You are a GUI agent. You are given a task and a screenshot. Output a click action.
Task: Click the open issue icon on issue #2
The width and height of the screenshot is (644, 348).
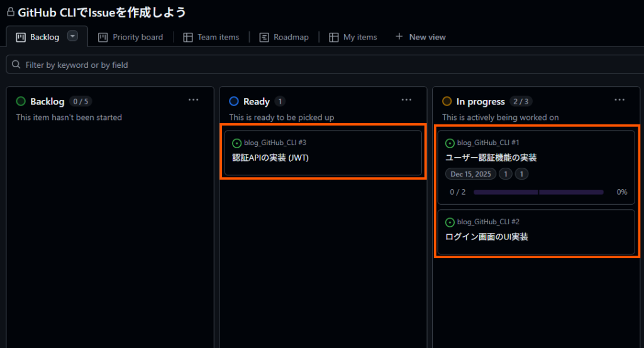[450, 222]
